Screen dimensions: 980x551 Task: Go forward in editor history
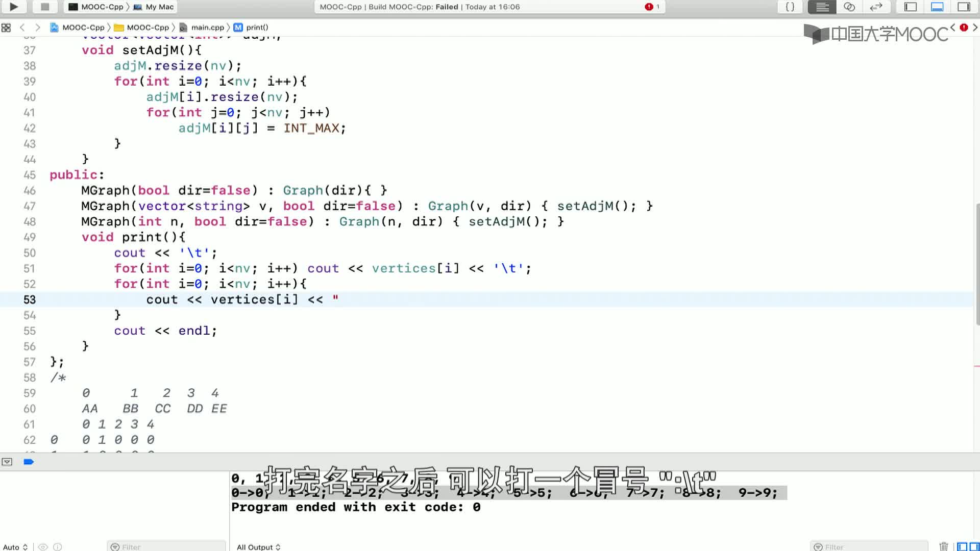click(37, 28)
